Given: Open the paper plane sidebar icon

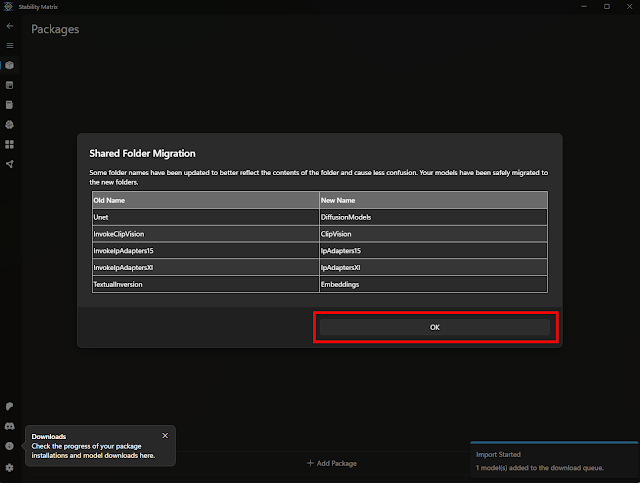Looking at the screenshot, I should 10,164.
